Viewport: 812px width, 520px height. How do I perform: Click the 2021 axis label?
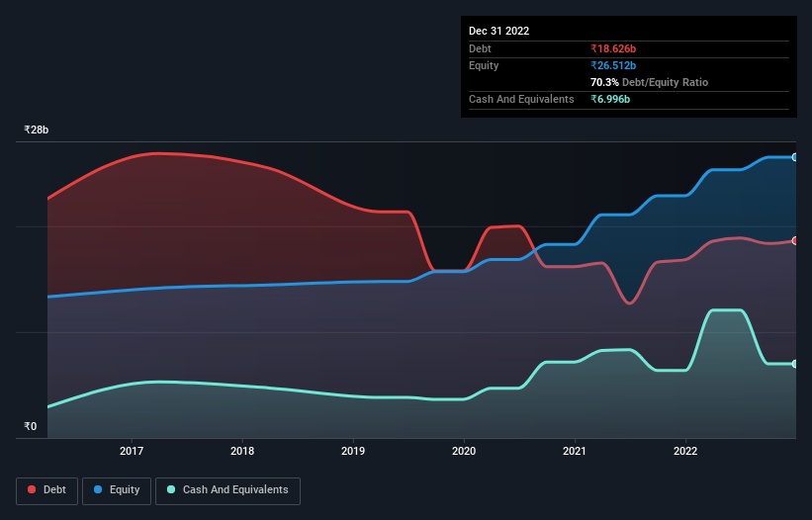(575, 451)
